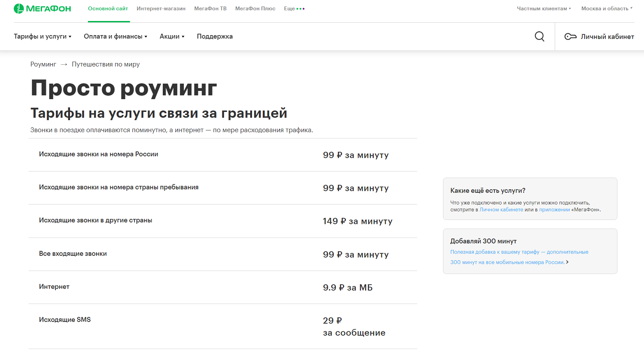644x358 pixels.
Task: Click the '29 ₽ за сообщение' price
Action: click(354, 327)
